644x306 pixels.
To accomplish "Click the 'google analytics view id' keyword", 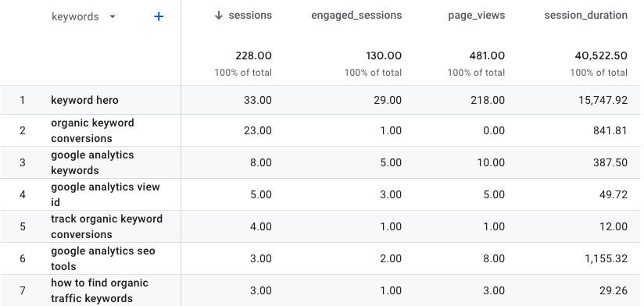I will 106,194.
